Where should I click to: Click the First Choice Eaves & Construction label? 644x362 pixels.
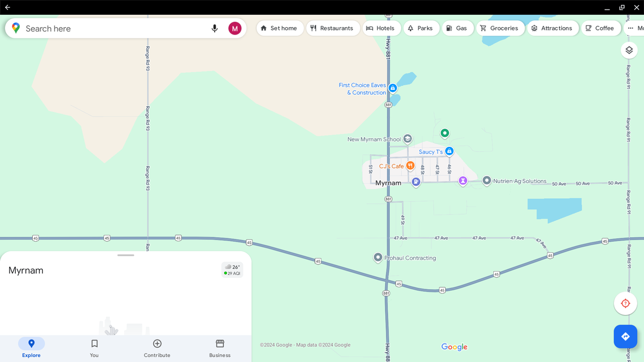(363, 89)
